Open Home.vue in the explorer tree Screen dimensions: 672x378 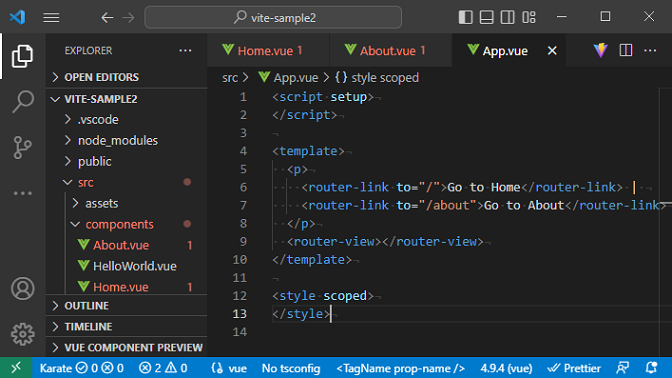click(x=126, y=287)
